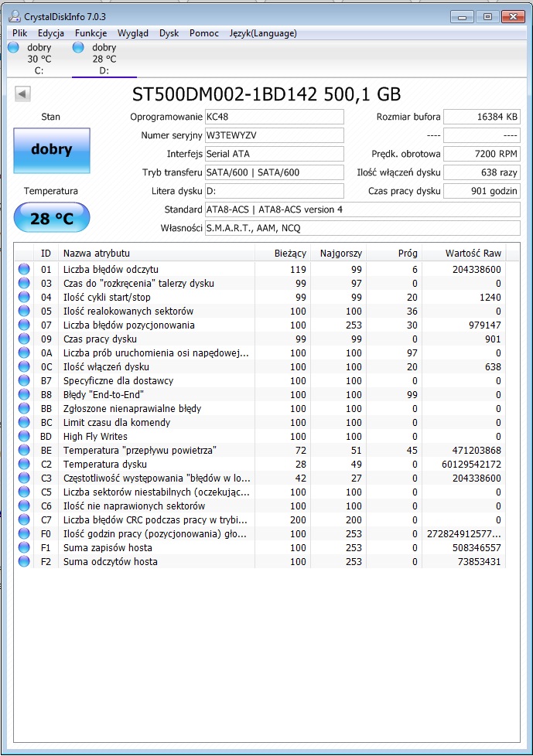This screenshot has height=756, width=533.
Task: Click the ID column header
Action: [x=46, y=253]
